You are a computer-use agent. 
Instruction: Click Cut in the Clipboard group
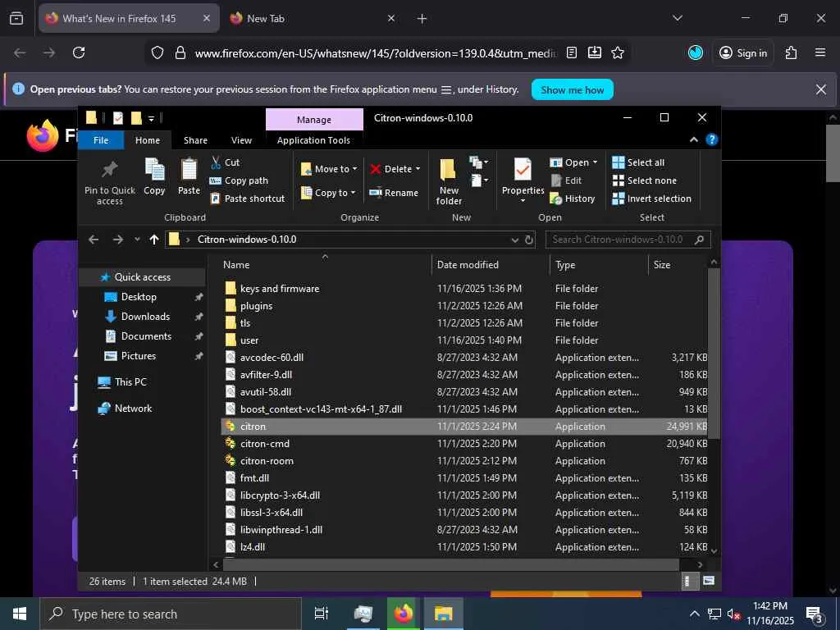coord(226,162)
